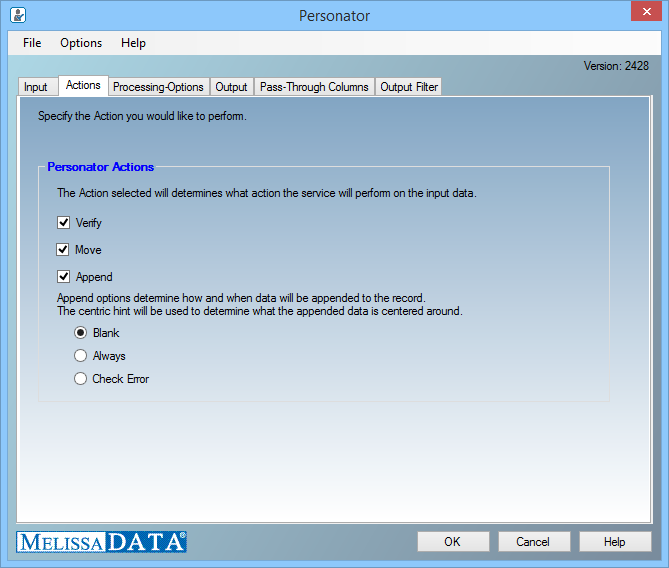The width and height of the screenshot is (669, 568).
Task: Open the File menu
Action: (32, 43)
